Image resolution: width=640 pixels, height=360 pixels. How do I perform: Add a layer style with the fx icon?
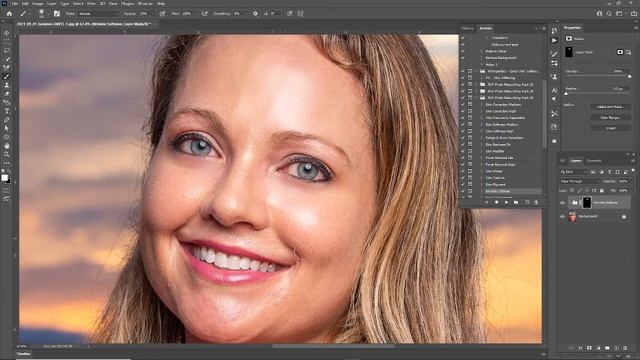[x=580, y=348]
